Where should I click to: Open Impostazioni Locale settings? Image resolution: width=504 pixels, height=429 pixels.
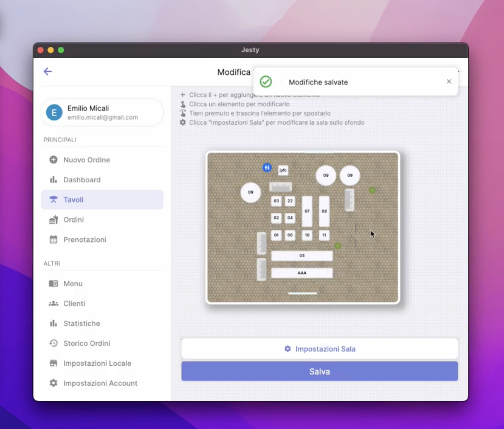coord(97,363)
